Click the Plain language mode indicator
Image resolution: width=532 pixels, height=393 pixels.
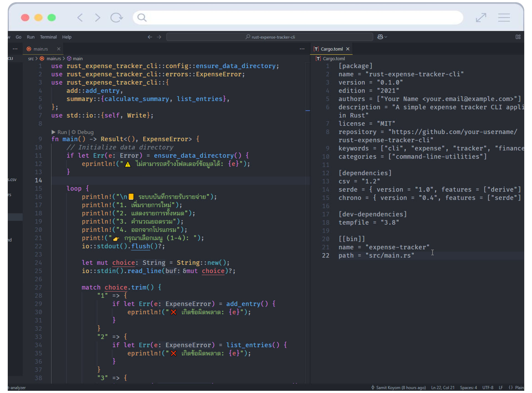516,388
